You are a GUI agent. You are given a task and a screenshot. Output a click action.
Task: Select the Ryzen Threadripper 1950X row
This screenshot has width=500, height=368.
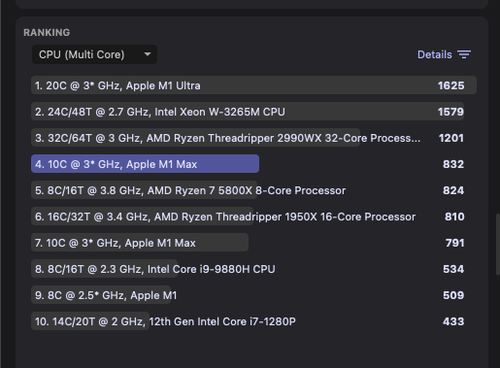(254, 217)
